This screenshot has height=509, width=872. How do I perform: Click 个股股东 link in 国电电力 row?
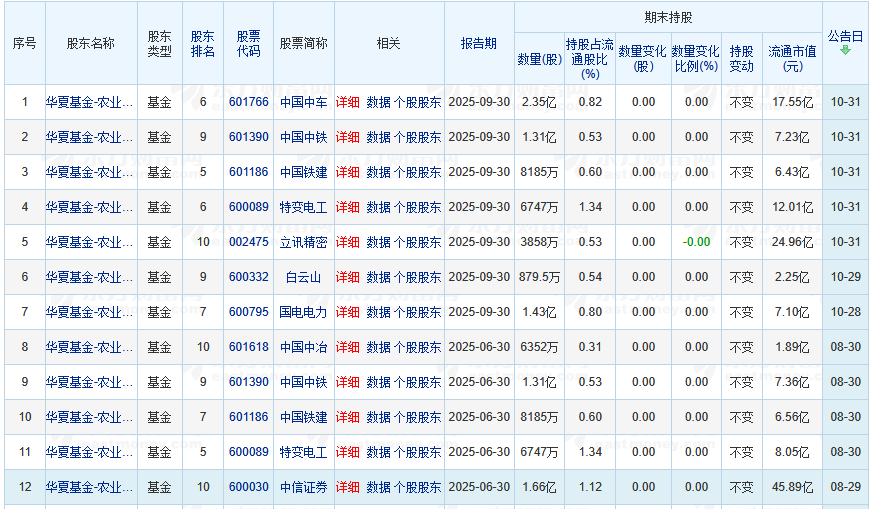418,313
